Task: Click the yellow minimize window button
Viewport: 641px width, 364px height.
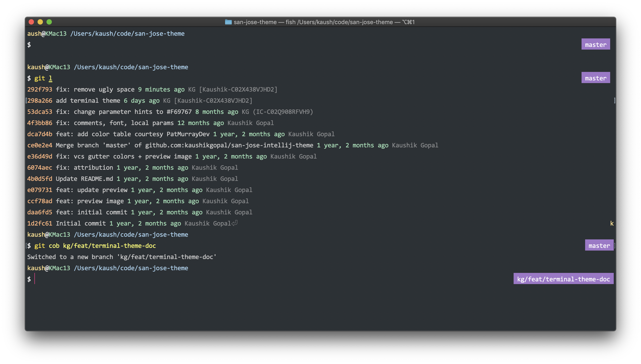Action: [x=40, y=22]
